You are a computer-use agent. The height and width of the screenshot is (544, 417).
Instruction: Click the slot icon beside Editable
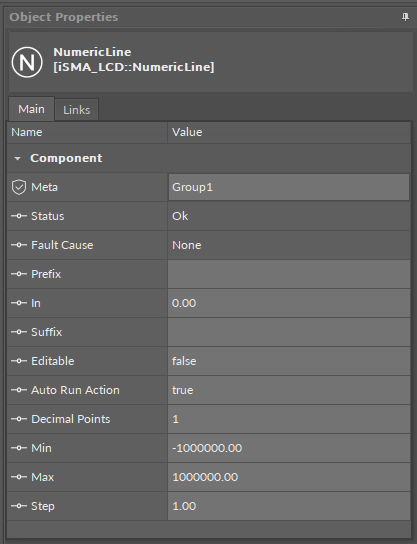19,361
